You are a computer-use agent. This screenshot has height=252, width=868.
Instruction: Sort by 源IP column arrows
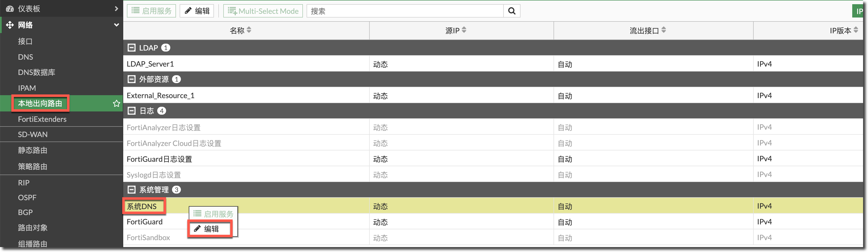(x=464, y=30)
